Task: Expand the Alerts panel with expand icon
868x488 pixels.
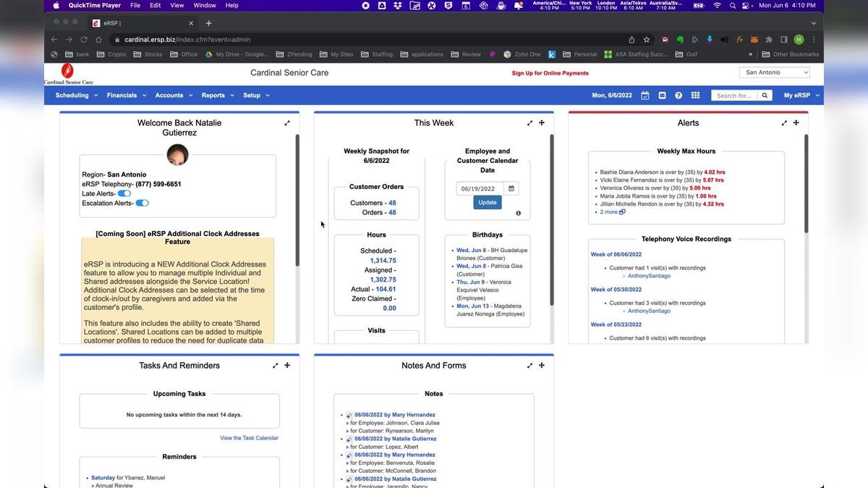Action: coord(784,123)
